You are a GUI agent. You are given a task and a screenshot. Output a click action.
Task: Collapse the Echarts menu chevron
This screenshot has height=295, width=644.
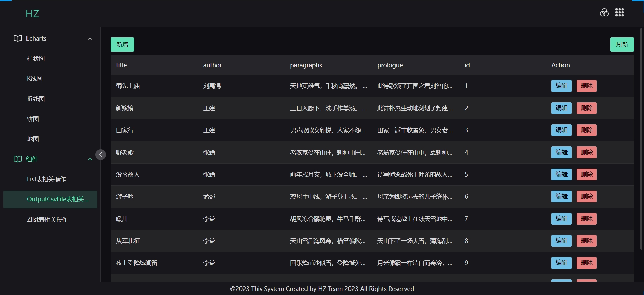click(x=90, y=39)
